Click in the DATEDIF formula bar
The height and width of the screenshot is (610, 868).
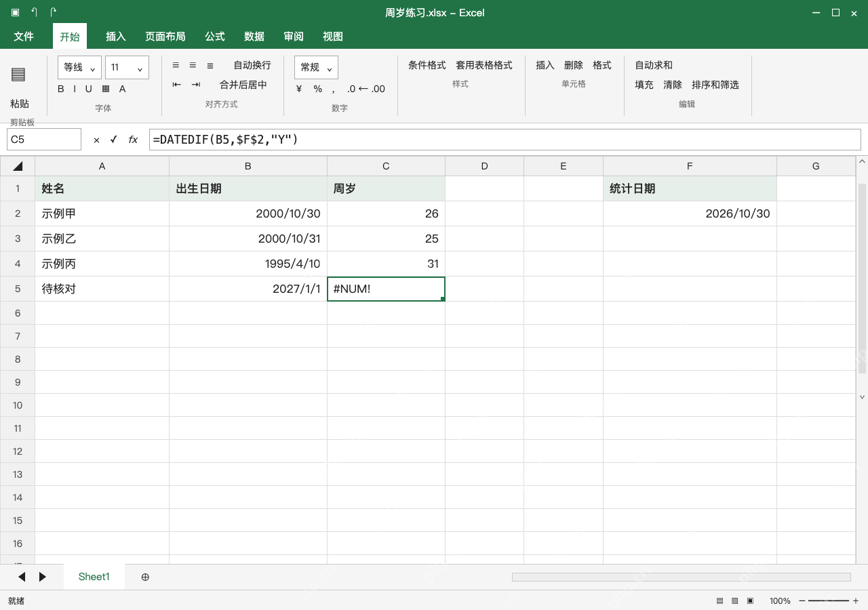(505, 140)
